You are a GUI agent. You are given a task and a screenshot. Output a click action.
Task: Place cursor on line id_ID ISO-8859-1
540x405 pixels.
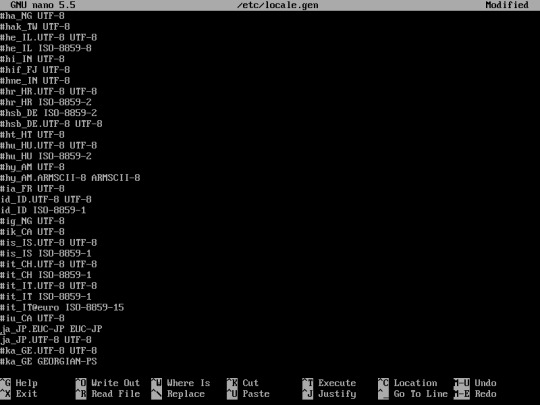pyautogui.click(x=43, y=210)
